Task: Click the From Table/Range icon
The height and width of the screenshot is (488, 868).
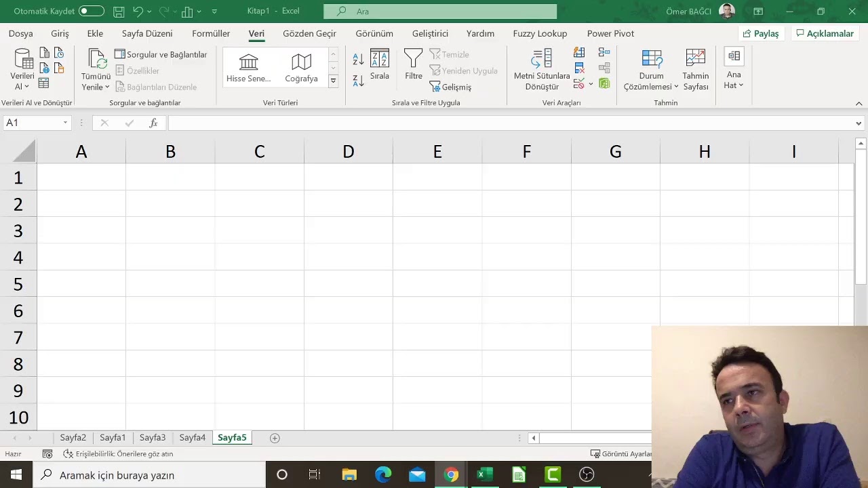Action: 43,83
